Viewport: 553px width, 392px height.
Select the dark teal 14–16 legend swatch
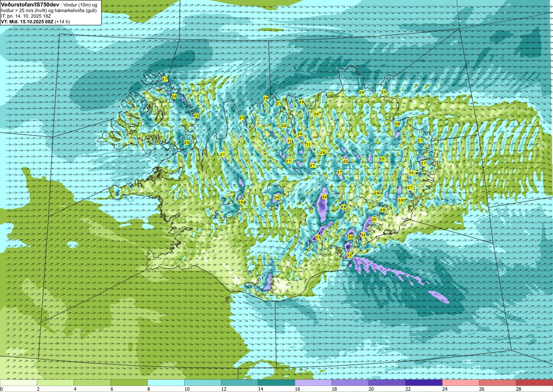pos(276,383)
